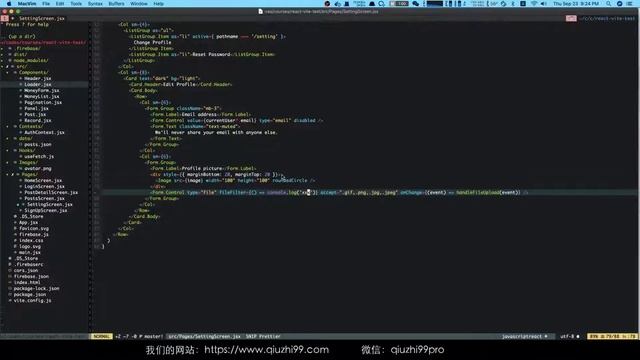
Task: Open Post.jsx in the file tree
Action: click(35, 114)
